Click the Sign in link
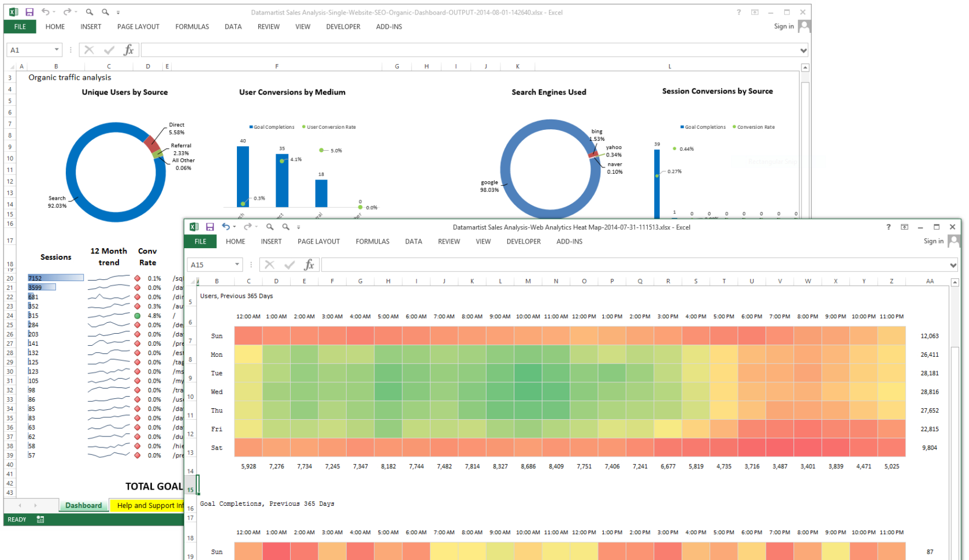 [x=933, y=241]
